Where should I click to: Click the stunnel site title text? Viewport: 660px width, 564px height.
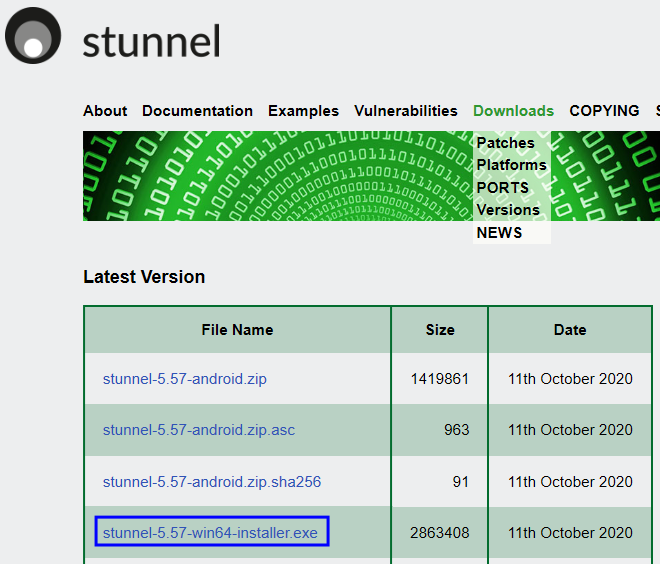click(152, 41)
